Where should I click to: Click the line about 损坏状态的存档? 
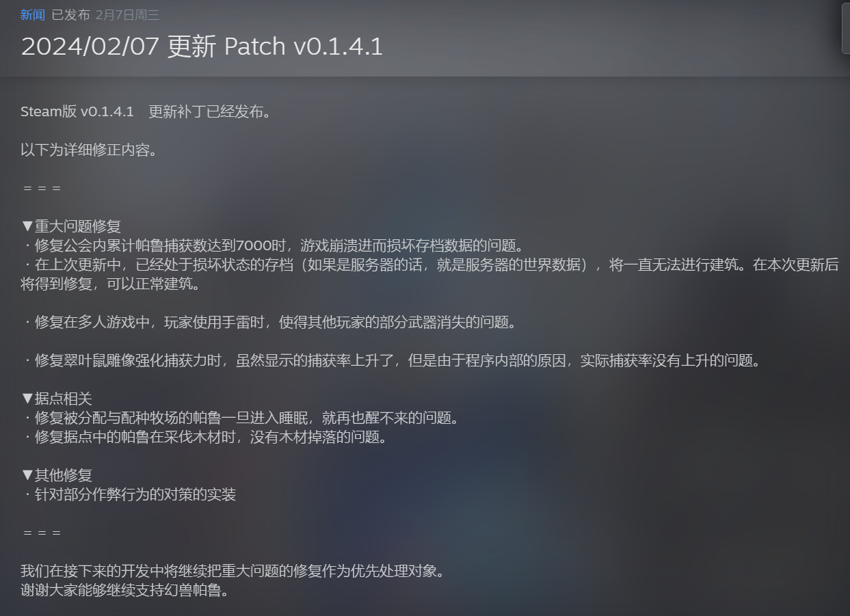[429, 265]
